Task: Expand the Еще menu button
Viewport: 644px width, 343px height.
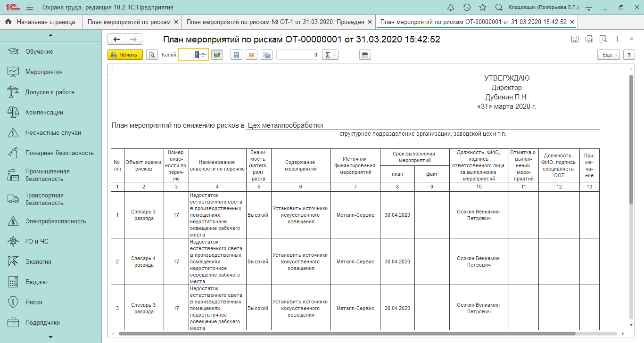Action: 608,55
